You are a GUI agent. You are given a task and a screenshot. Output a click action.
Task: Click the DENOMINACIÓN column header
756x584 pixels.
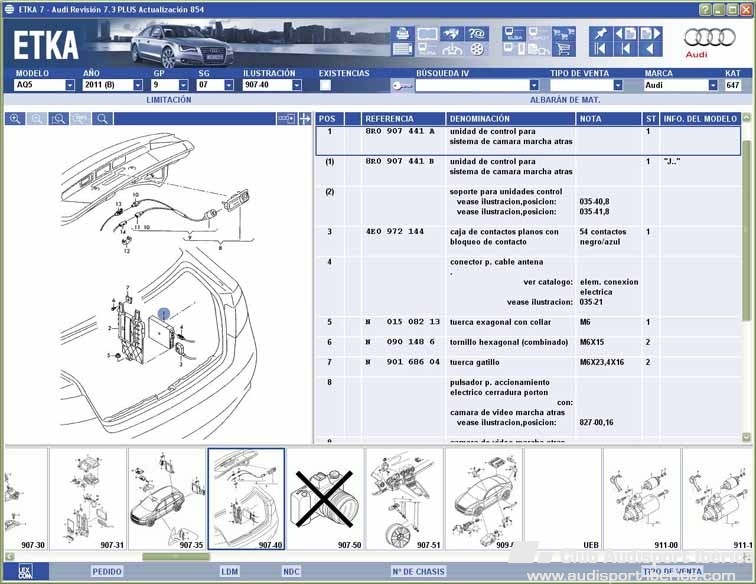[511, 119]
